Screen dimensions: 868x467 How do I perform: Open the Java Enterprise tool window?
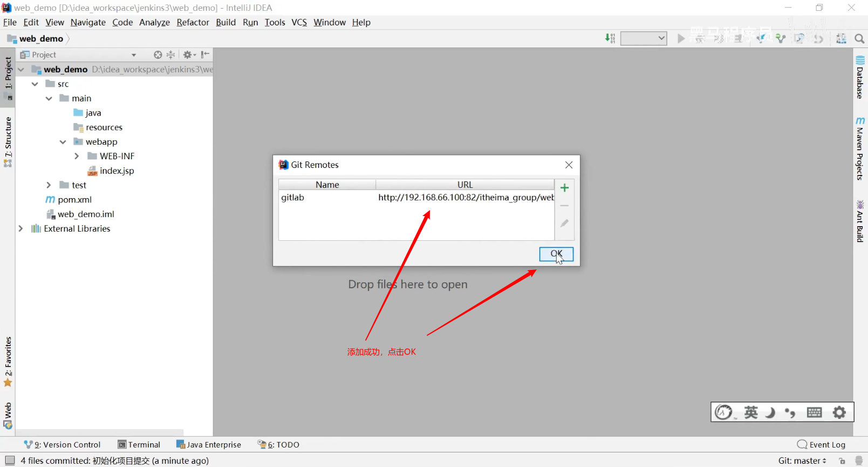(x=208, y=444)
